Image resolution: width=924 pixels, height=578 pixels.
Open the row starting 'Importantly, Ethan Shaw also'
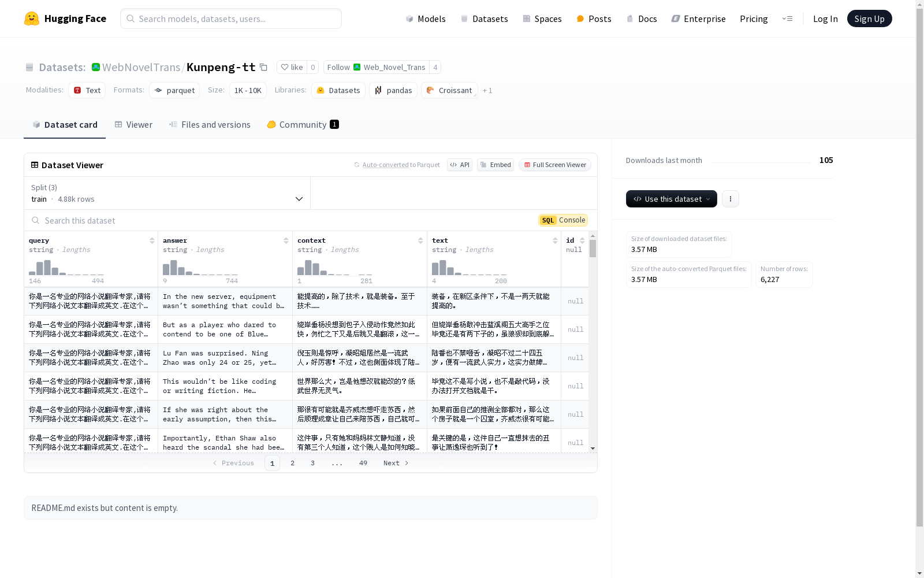306,441
